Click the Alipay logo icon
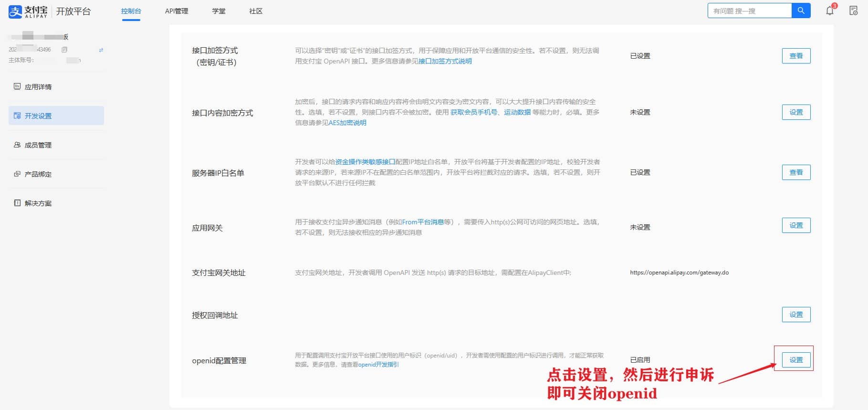Image resolution: width=868 pixels, height=410 pixels. click(15, 11)
